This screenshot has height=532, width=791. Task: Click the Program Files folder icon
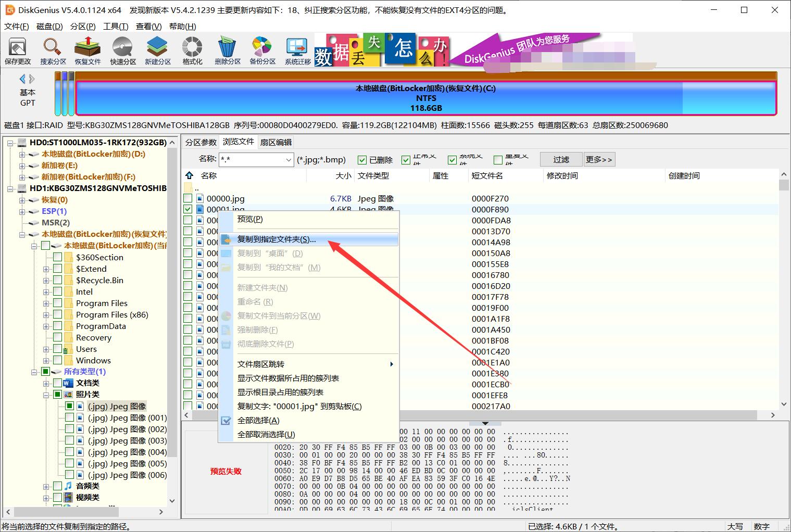tap(69, 303)
